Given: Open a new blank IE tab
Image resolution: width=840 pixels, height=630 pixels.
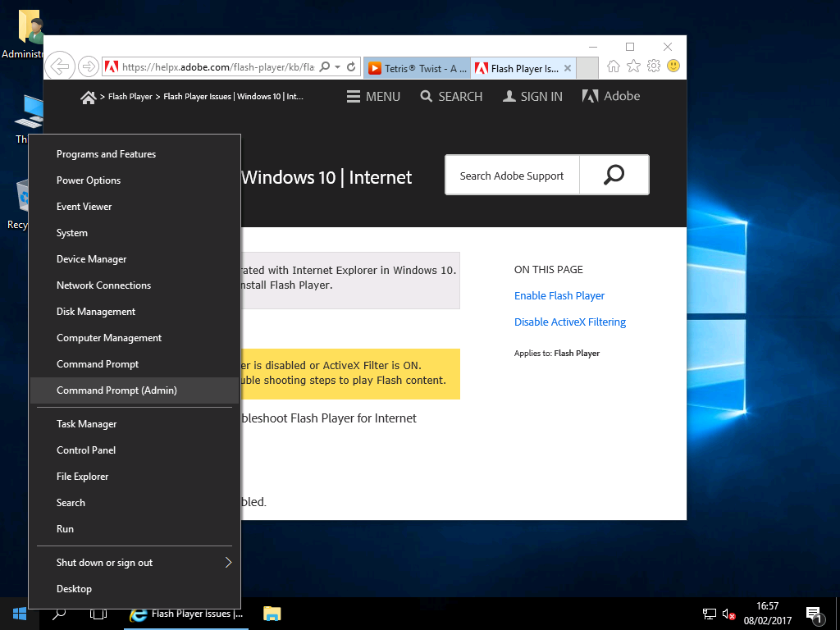Looking at the screenshot, I should click(x=587, y=68).
